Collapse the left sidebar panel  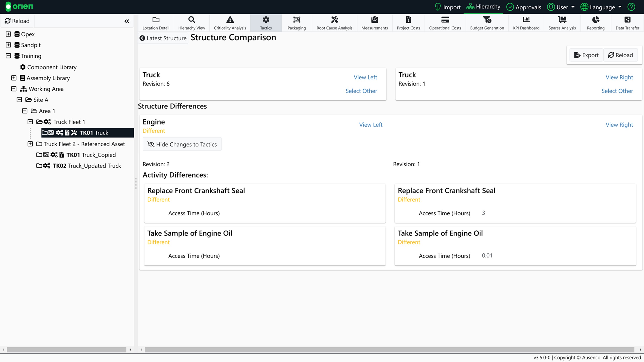coord(126,21)
